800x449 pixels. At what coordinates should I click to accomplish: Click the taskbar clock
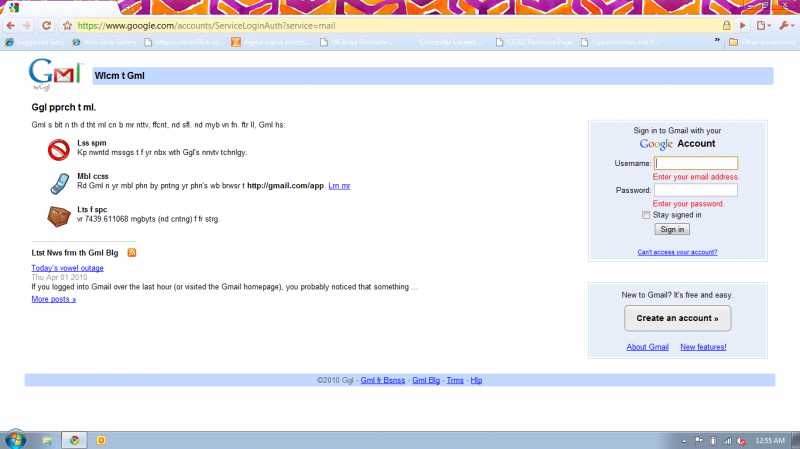tap(770, 440)
